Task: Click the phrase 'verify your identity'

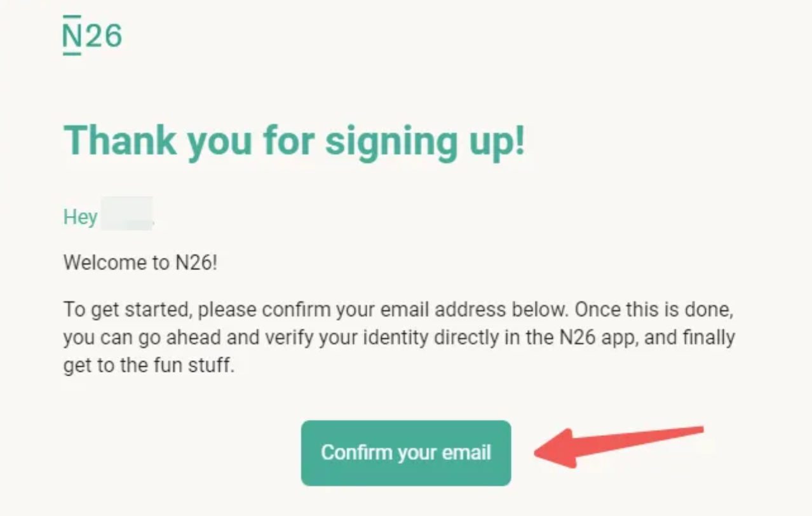Action: coord(328,338)
